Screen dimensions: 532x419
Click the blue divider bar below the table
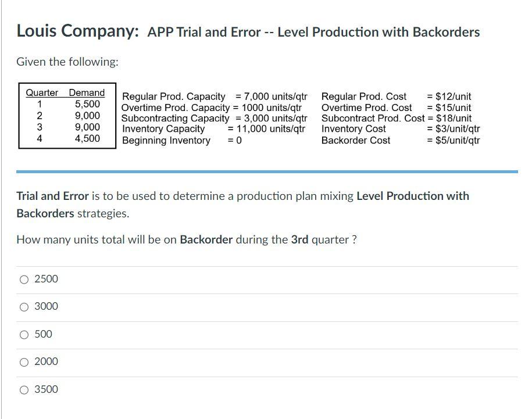pos(266,171)
